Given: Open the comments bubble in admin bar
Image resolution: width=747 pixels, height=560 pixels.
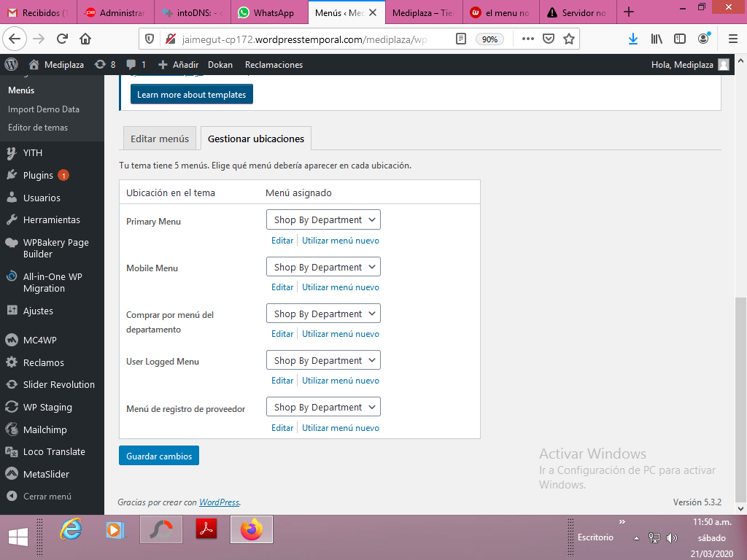Looking at the screenshot, I should [136, 65].
